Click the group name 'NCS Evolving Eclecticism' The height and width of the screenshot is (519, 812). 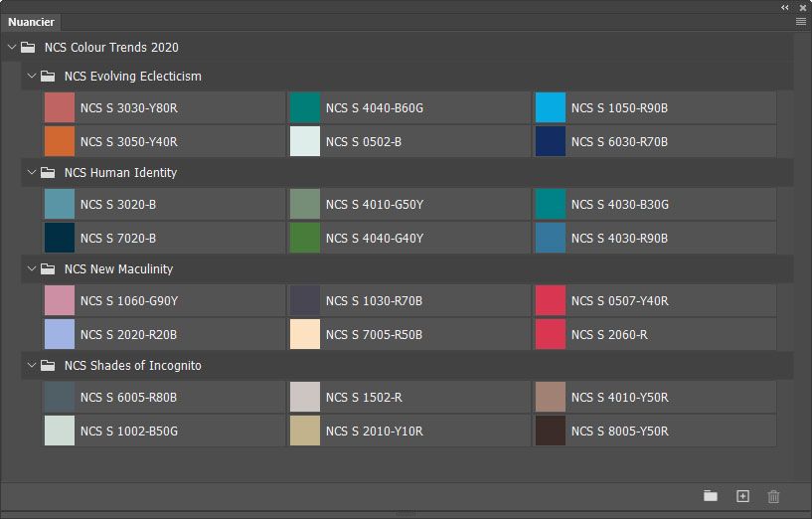point(132,77)
